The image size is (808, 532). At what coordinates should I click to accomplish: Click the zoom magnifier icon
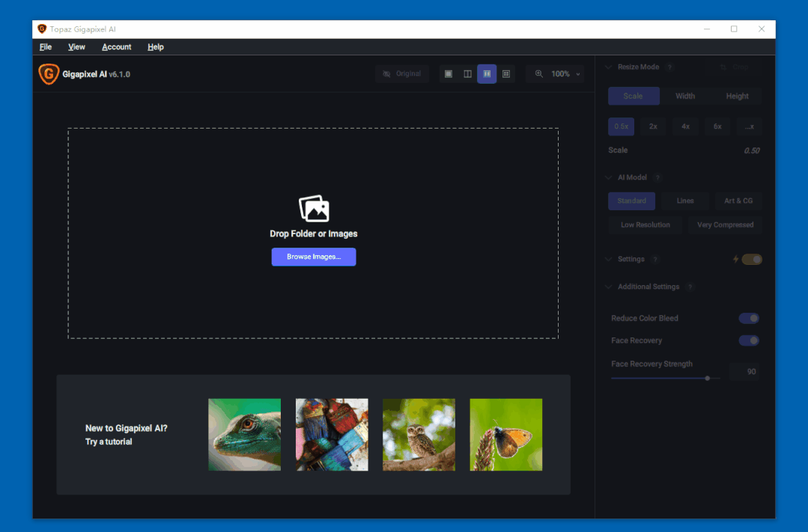[x=538, y=73]
